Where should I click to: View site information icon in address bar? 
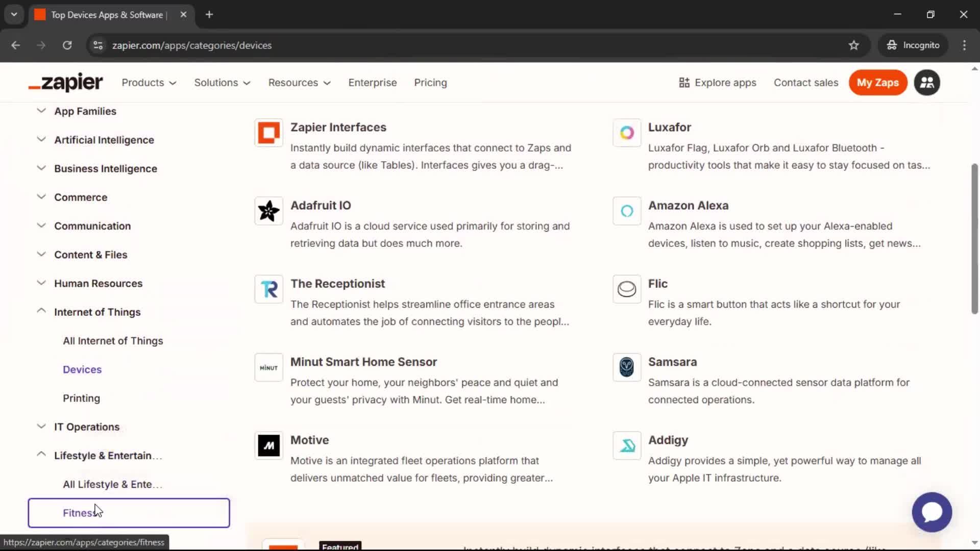[98, 45]
